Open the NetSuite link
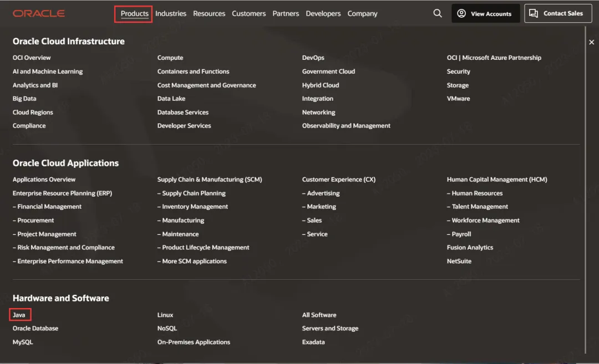This screenshot has height=364, width=599. point(459,261)
